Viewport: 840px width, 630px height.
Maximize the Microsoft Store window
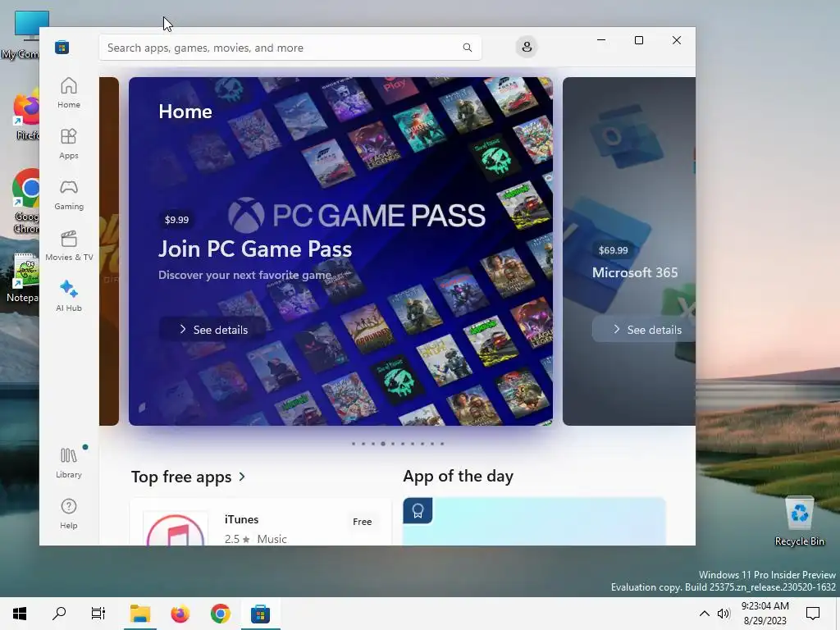click(x=638, y=40)
